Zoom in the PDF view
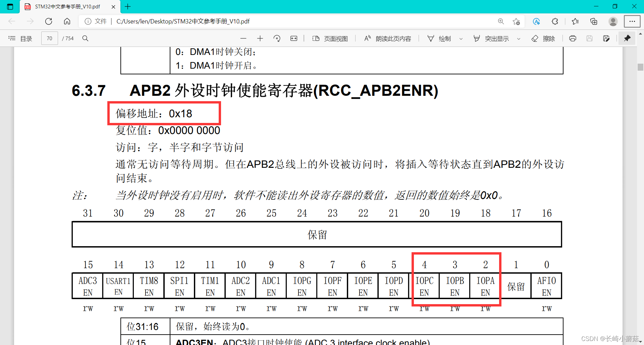Screen dimensions: 644x345 pos(260,39)
